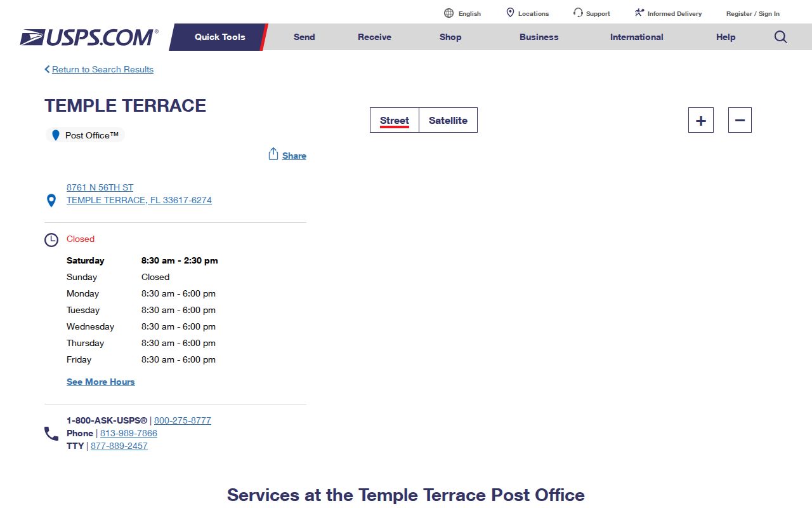Switch map to Satellite view
Image resolution: width=812 pixels, height=508 pixels.
448,120
